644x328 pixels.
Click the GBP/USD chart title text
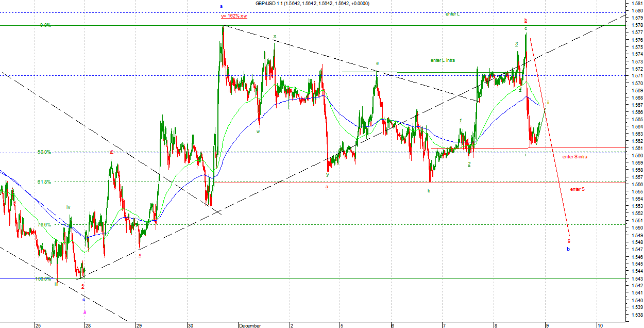pos(312,4)
